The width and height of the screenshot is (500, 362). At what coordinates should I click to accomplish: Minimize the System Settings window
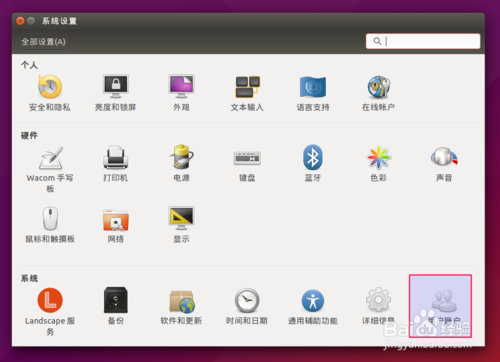(x=31, y=21)
